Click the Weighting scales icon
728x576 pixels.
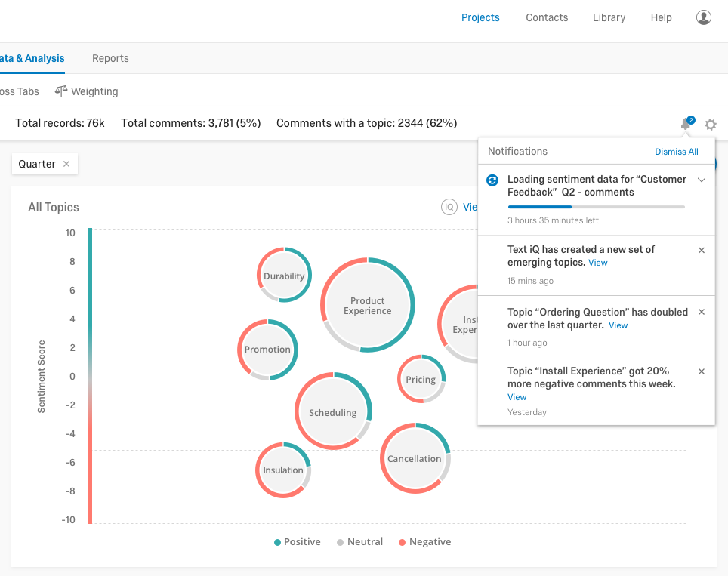[61, 91]
